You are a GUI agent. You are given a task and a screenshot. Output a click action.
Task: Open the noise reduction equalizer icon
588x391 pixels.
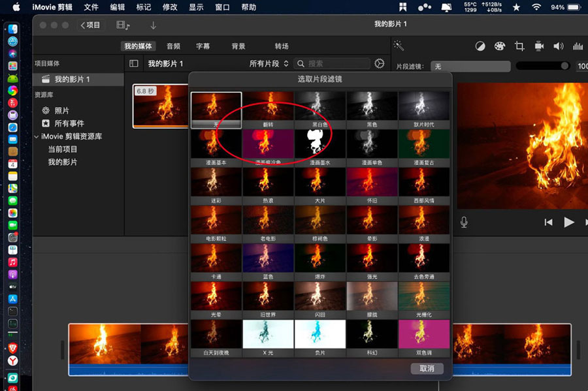tap(578, 46)
